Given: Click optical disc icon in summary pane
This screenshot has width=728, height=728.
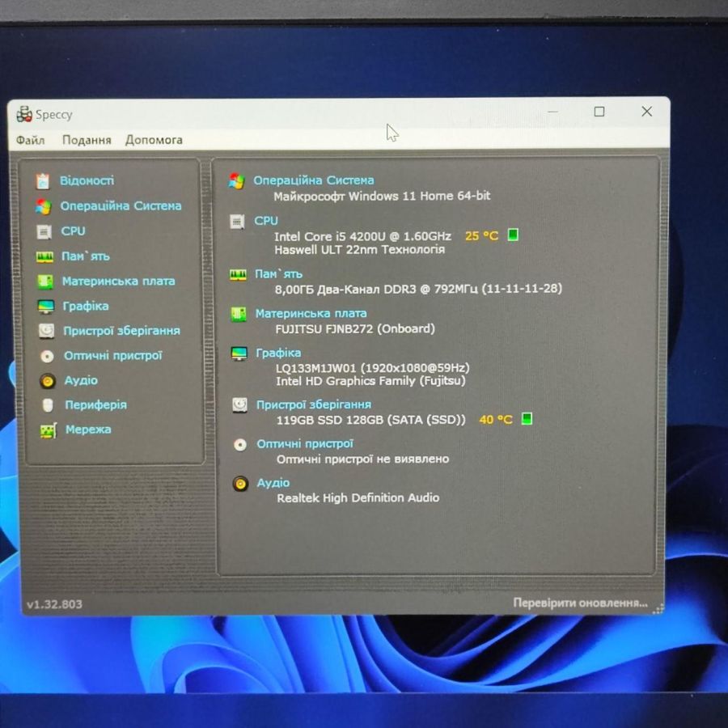Looking at the screenshot, I should (240, 445).
